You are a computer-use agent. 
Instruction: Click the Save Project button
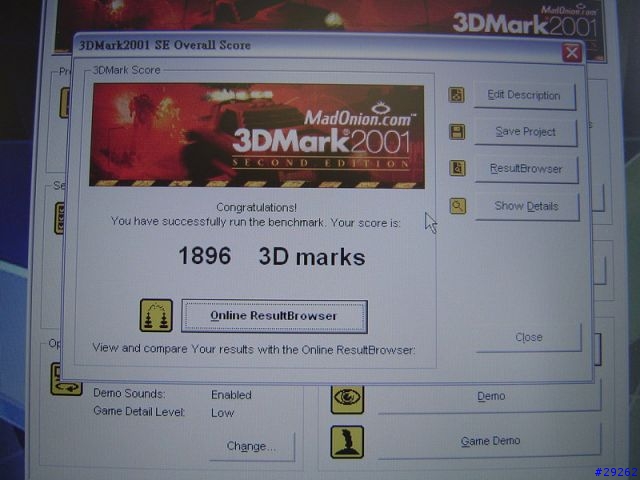pyautogui.click(x=526, y=132)
